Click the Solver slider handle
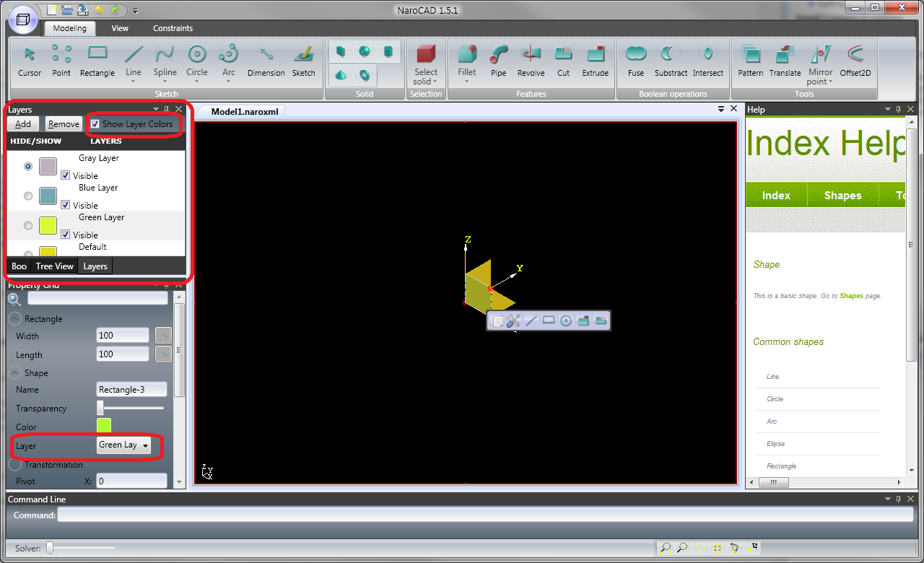The height and width of the screenshot is (563, 924). 50,549
